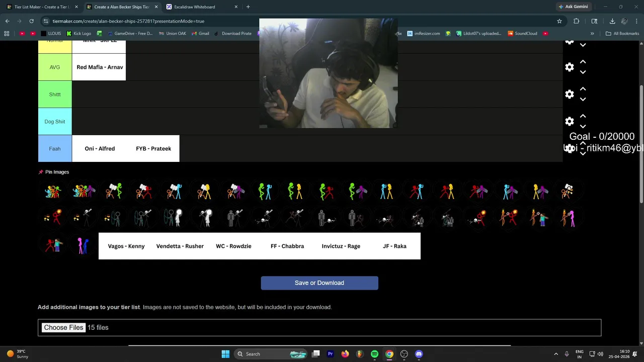Bookmark this page with the star icon

pyautogui.click(x=559, y=21)
